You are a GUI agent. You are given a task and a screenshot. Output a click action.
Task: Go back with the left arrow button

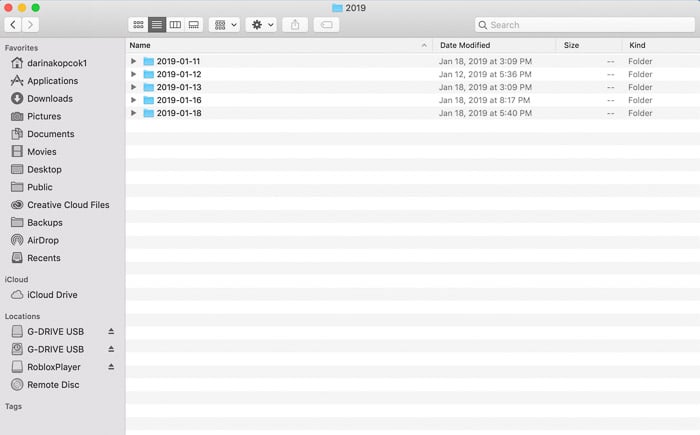tap(13, 25)
